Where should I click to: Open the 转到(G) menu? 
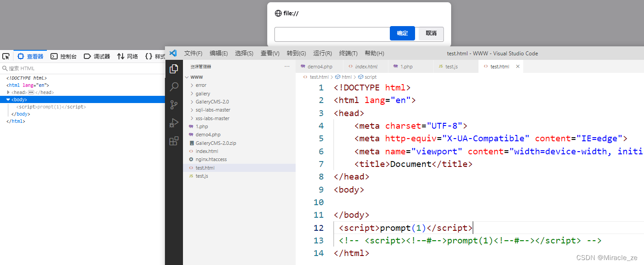(296, 53)
